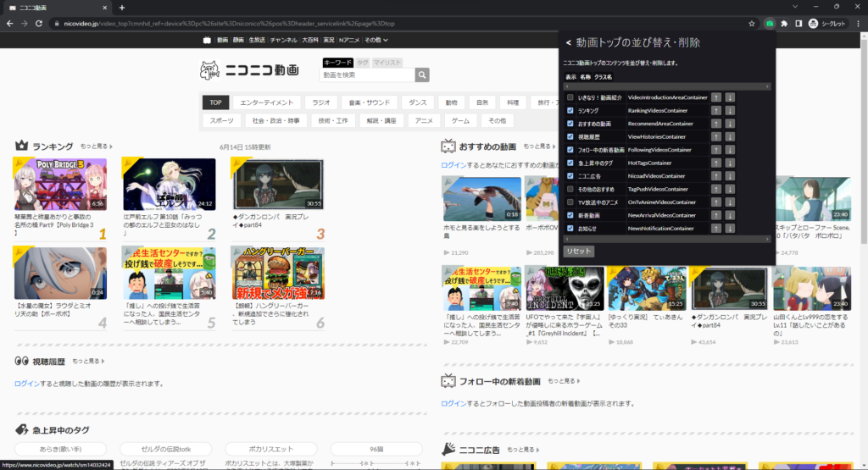Move 急上昇中のタグ row down
This screenshot has width=868, height=470.
[730, 163]
